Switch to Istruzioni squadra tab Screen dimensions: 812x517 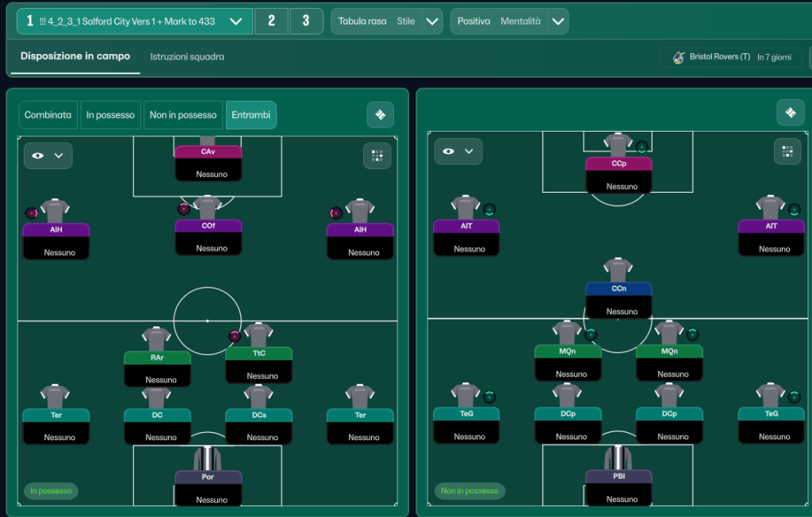point(187,57)
